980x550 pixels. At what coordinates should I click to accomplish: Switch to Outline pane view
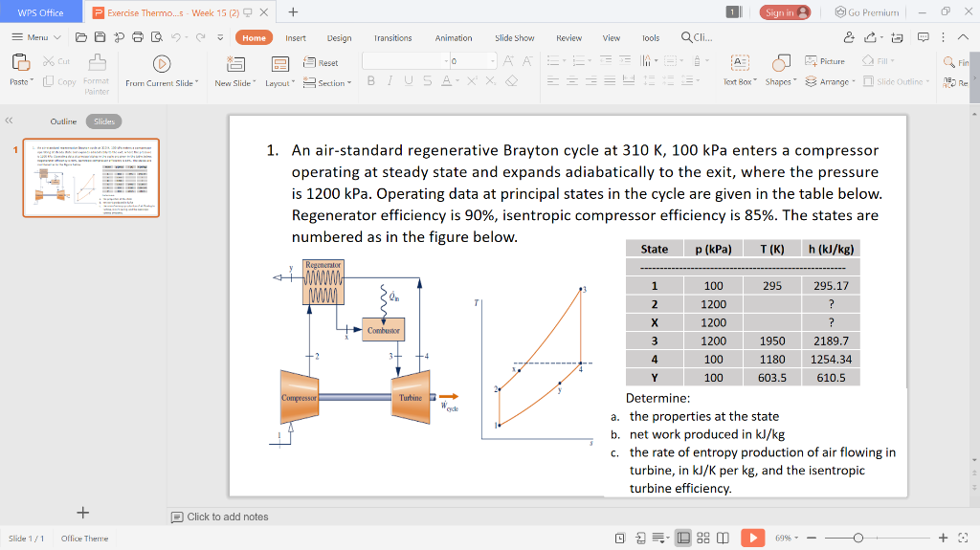pyautogui.click(x=63, y=121)
